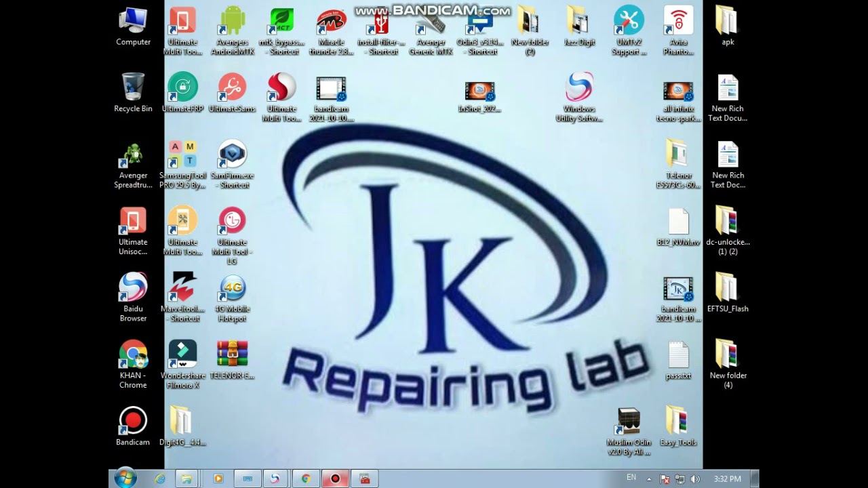Open Internet Explorer from taskbar

coord(160,479)
